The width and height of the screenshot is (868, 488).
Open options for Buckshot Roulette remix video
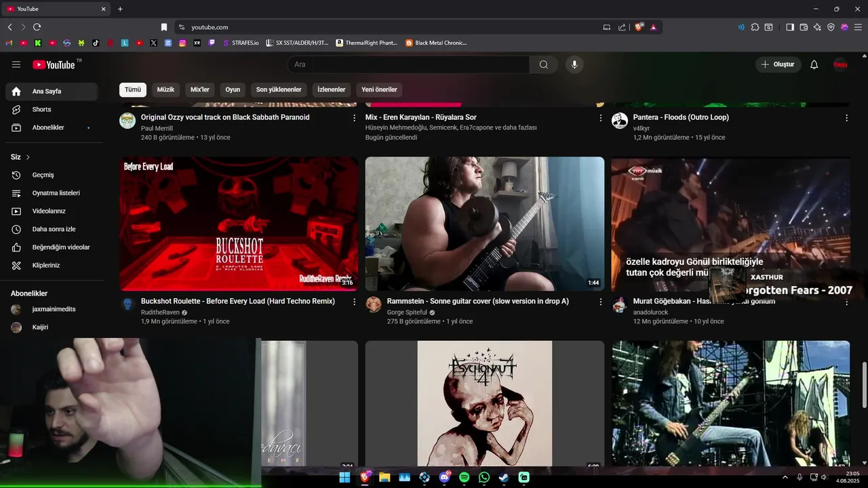[354, 302]
